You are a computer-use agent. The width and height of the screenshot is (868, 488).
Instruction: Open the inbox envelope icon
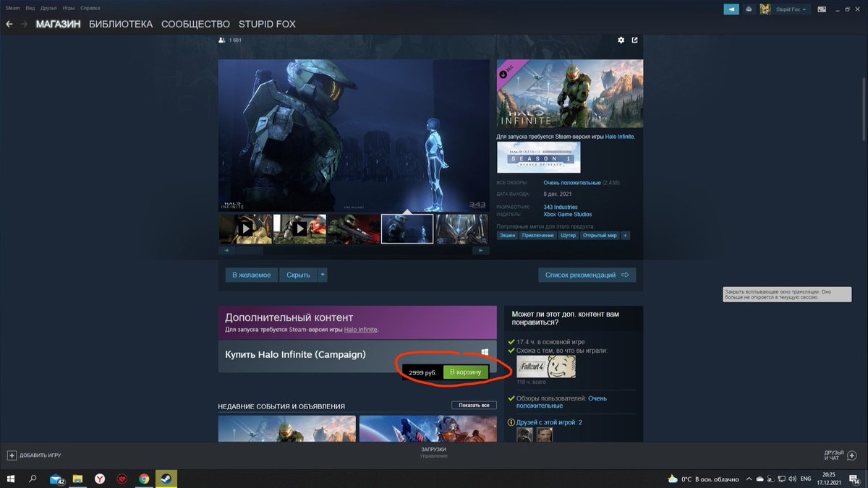749,9
